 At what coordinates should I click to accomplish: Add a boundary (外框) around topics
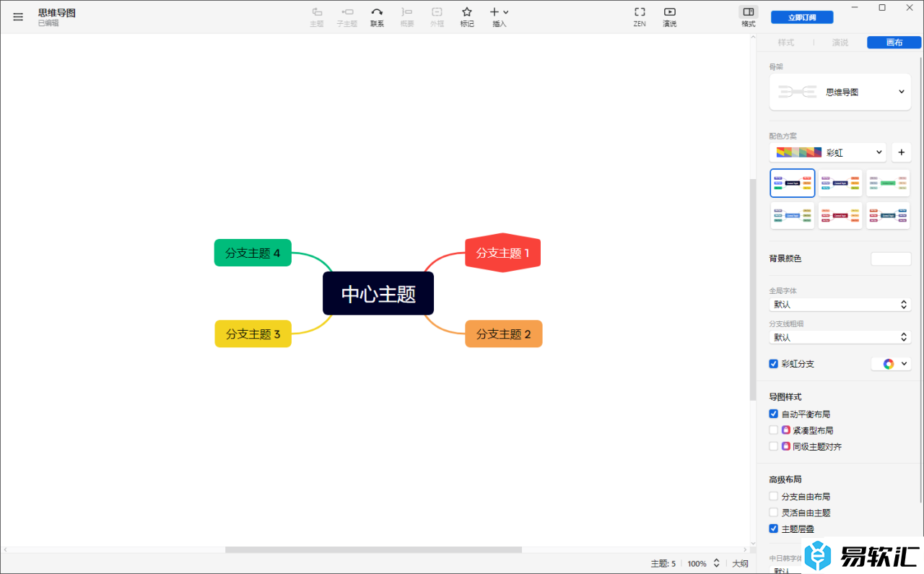[437, 17]
